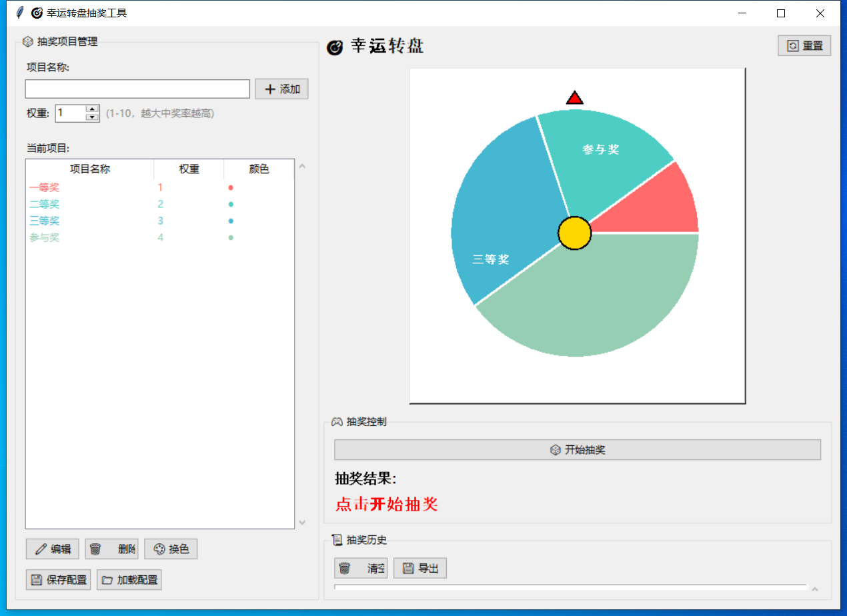Click the 点击开始抽奖 result text
The height and width of the screenshot is (616, 847).
[x=386, y=504]
